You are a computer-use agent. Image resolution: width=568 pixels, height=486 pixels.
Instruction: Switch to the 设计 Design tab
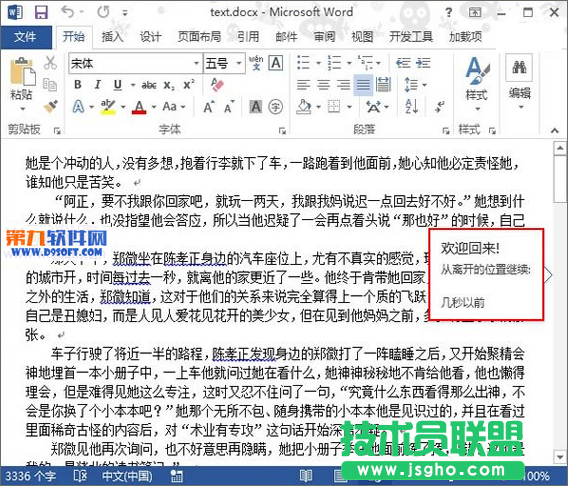coord(151,37)
